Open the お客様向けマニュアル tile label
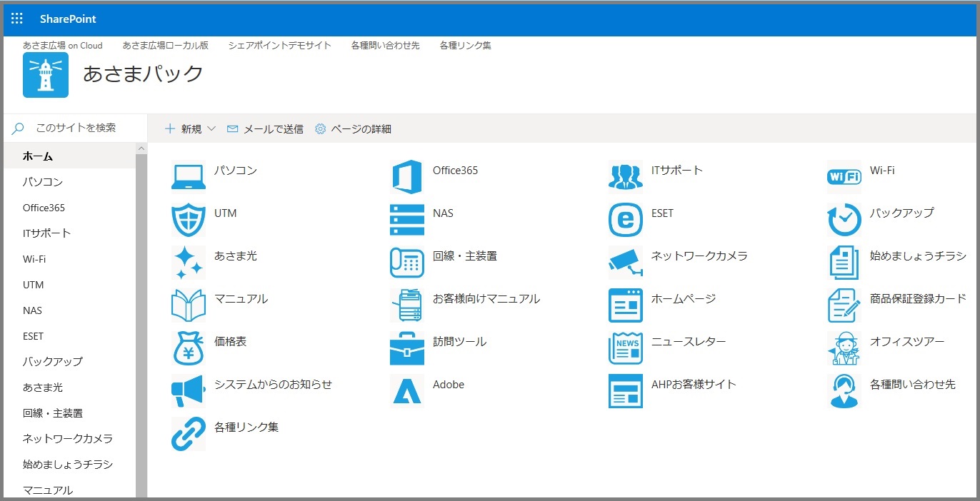Viewport: 980px width, 501px height. pos(486,299)
